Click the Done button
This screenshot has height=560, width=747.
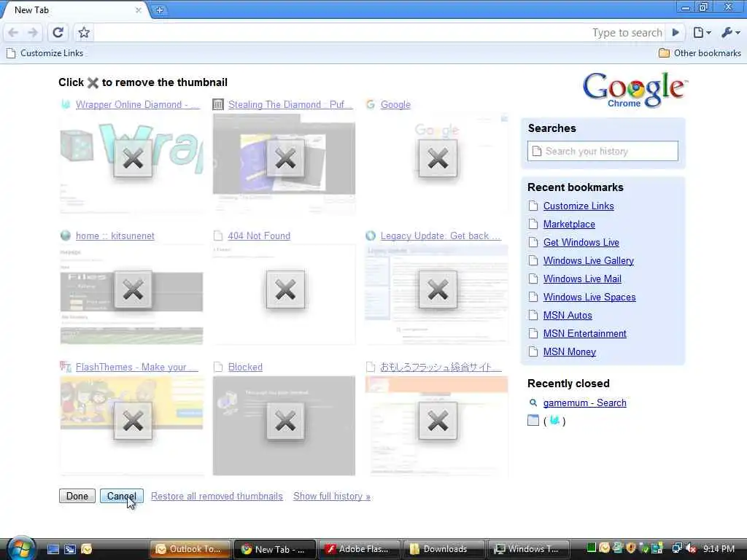77,496
